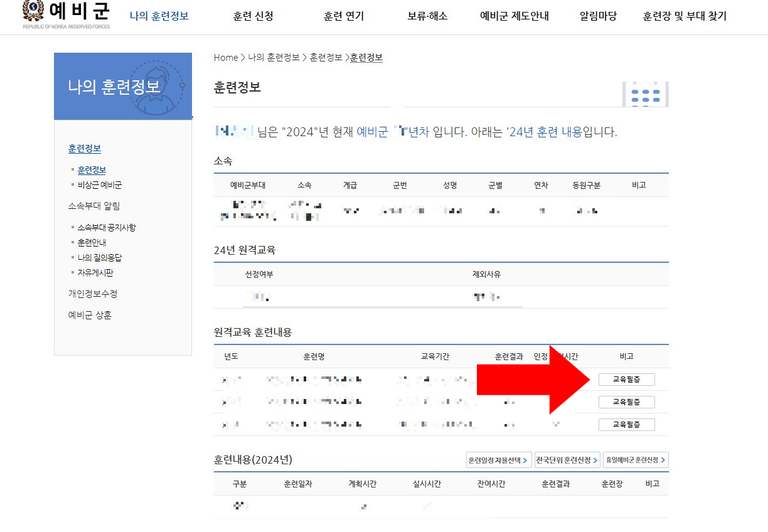Screen dimensions: 768x532
Task: Click the chevron arrow on 휴일예비군 훈련신청 button
Action: (x=664, y=460)
